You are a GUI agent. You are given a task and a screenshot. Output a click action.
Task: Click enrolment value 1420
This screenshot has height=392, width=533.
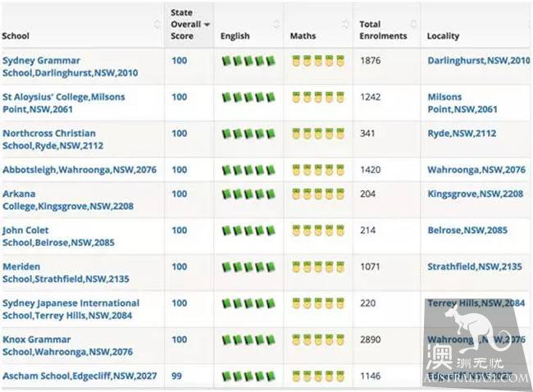(x=371, y=170)
